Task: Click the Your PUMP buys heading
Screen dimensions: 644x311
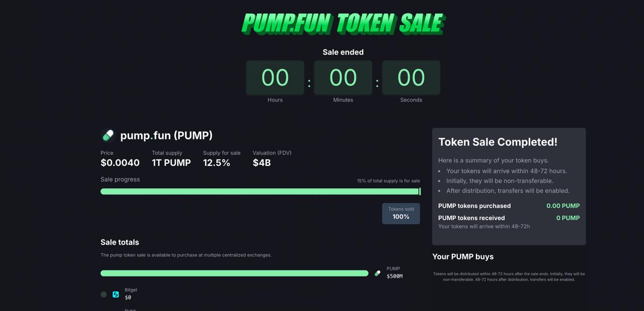Action: click(x=463, y=257)
